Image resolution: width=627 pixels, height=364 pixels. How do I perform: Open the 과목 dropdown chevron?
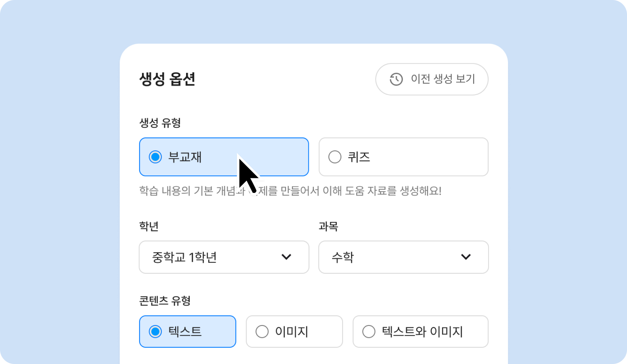tap(466, 257)
